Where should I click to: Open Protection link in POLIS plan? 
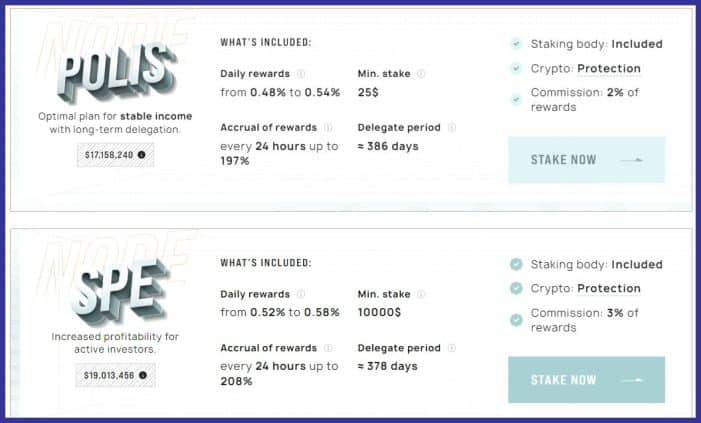coord(608,69)
